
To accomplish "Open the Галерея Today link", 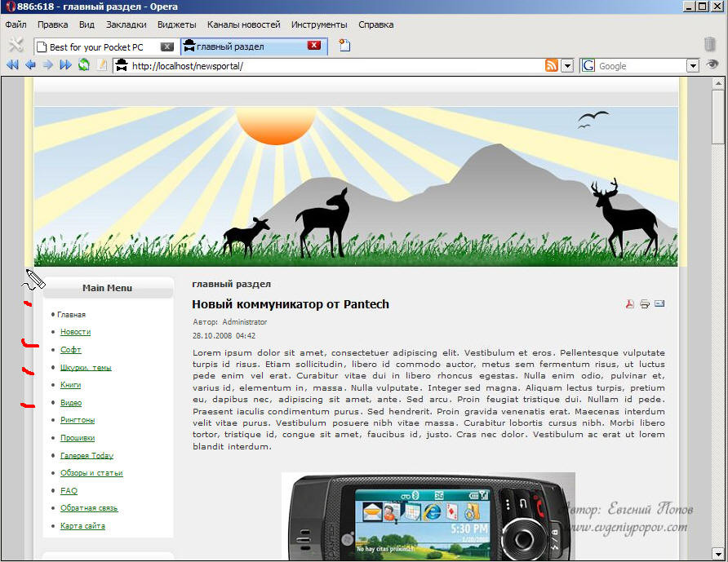I will pos(87,456).
